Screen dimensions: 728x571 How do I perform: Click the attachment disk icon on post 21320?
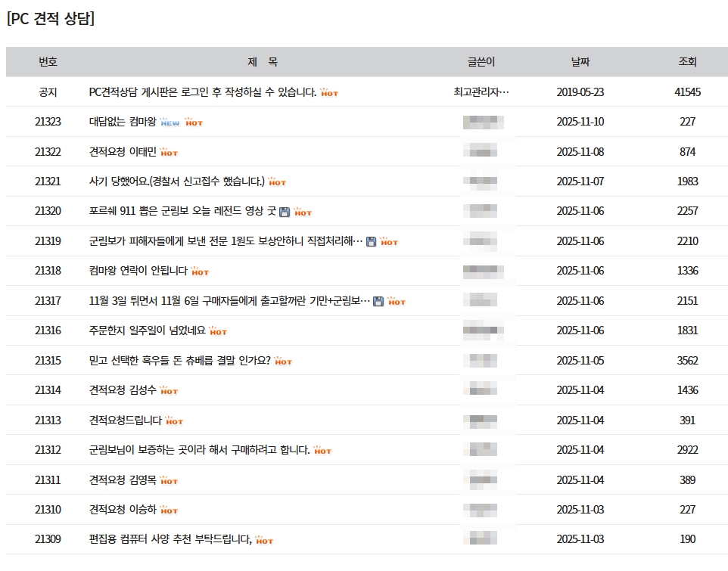(285, 213)
